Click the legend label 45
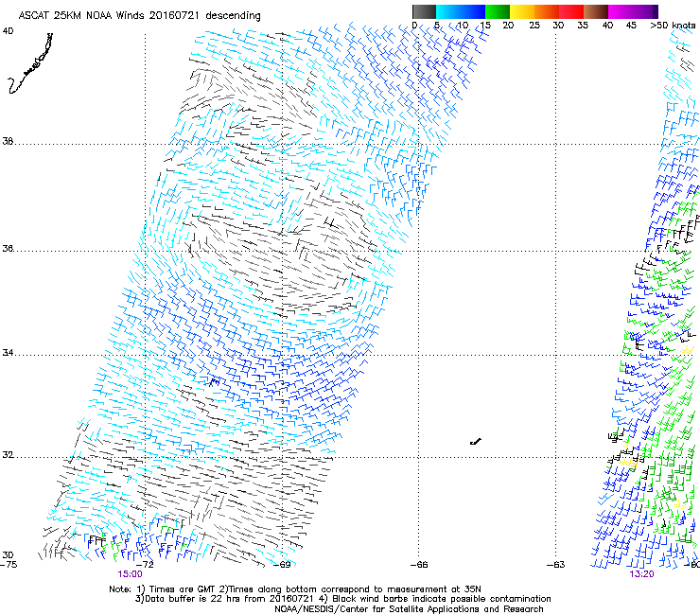The height and width of the screenshot is (615, 700). pyautogui.click(x=631, y=26)
